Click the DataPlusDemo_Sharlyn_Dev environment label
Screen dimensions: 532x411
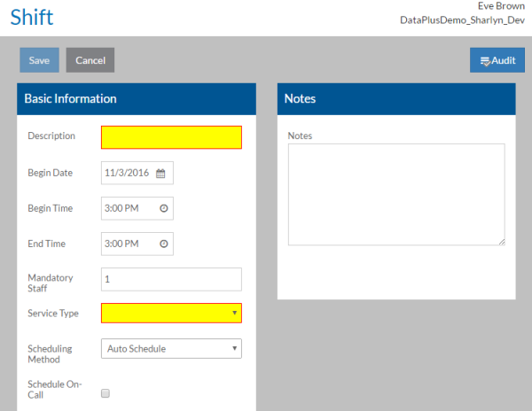[x=456, y=19]
